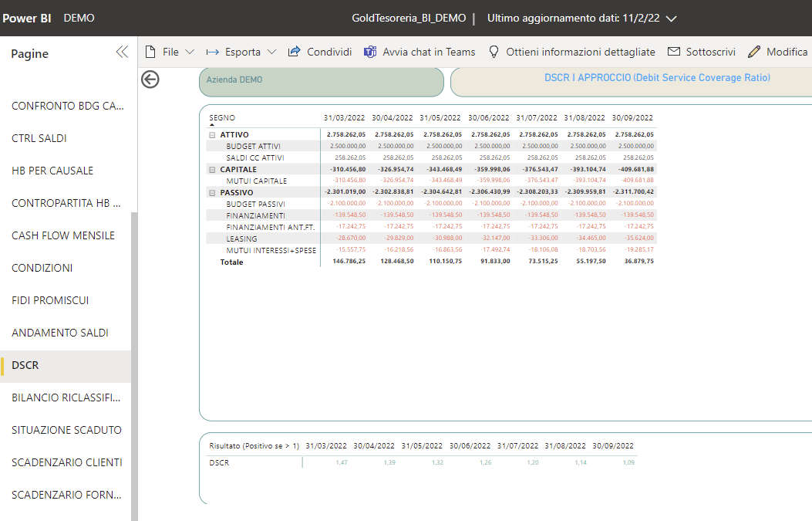Open the CONDIZIONI page
The height and width of the screenshot is (521, 812).
(42, 268)
